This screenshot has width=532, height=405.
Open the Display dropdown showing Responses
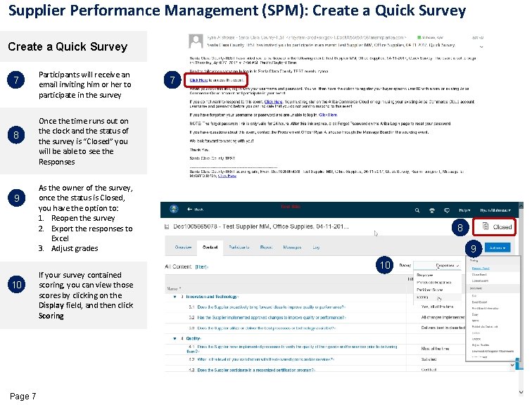click(437, 265)
